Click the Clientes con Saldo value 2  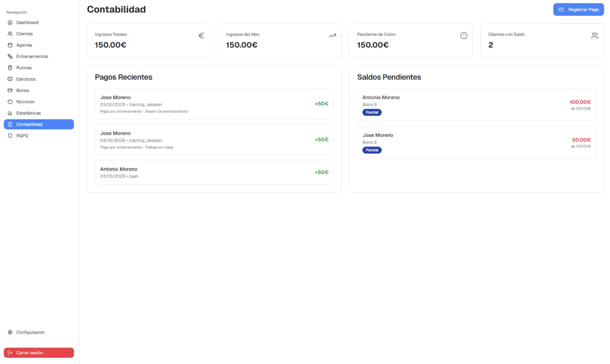[x=491, y=45]
